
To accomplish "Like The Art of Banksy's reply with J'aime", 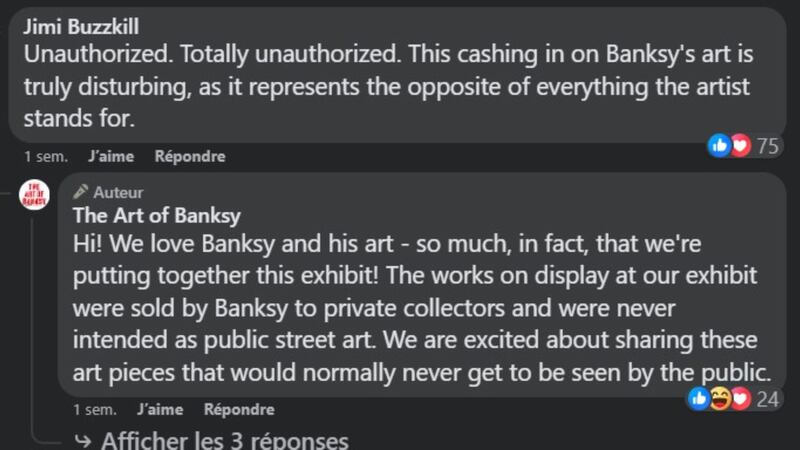I will pyautogui.click(x=159, y=409).
